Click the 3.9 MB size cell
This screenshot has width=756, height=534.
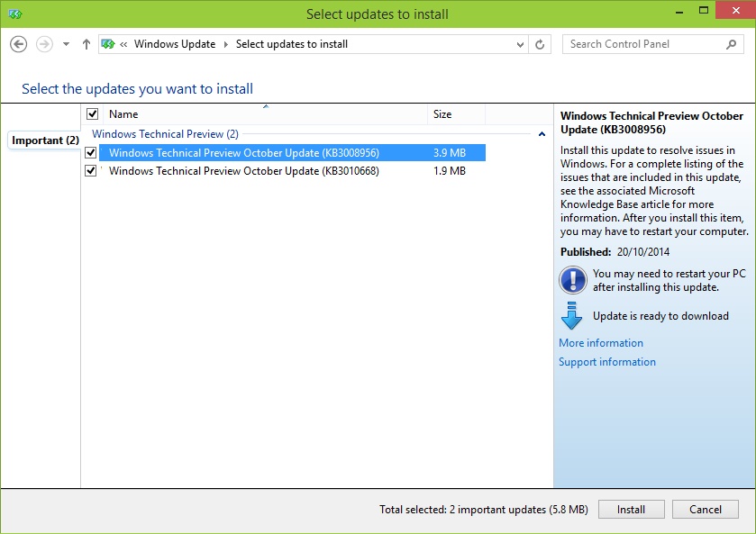(450, 153)
